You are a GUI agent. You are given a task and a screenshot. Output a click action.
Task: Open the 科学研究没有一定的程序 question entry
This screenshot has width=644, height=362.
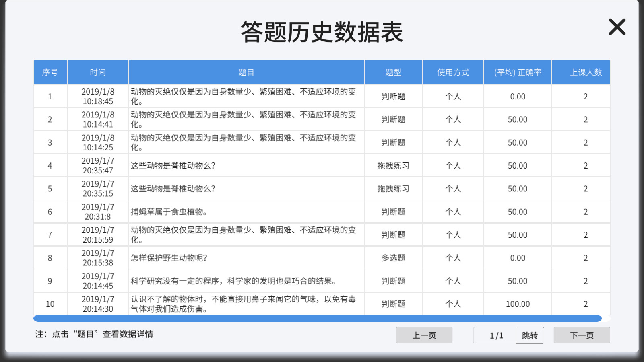pos(213,281)
